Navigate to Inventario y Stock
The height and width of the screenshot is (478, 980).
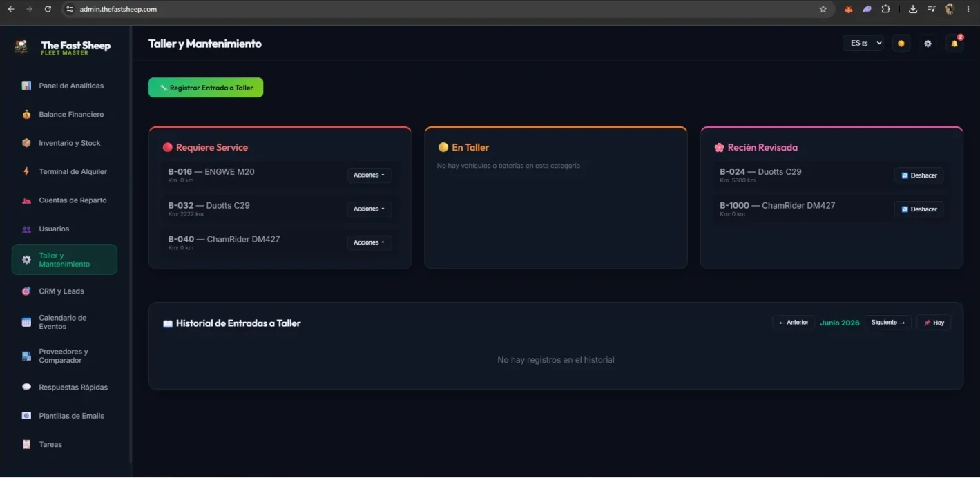64,143
